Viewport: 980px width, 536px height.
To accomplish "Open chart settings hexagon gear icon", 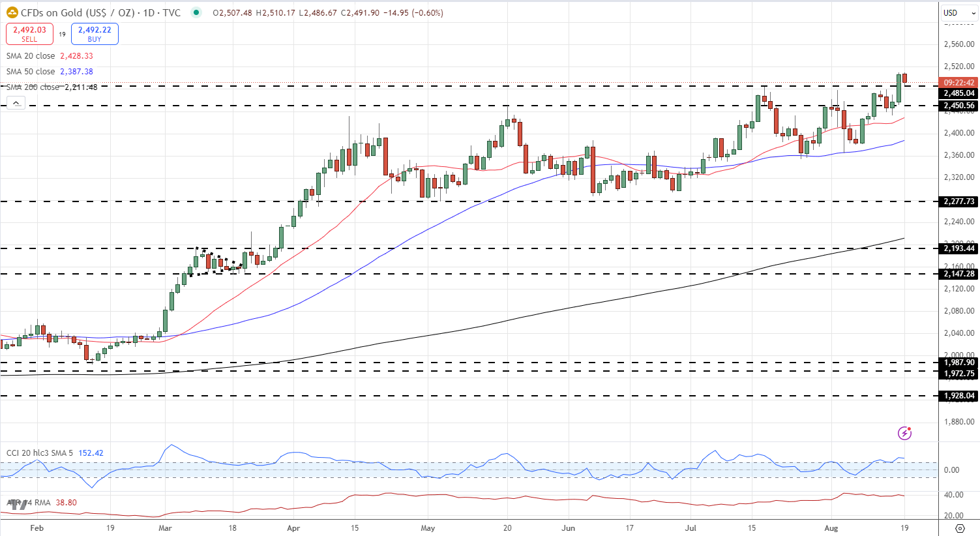I will coord(960,528).
